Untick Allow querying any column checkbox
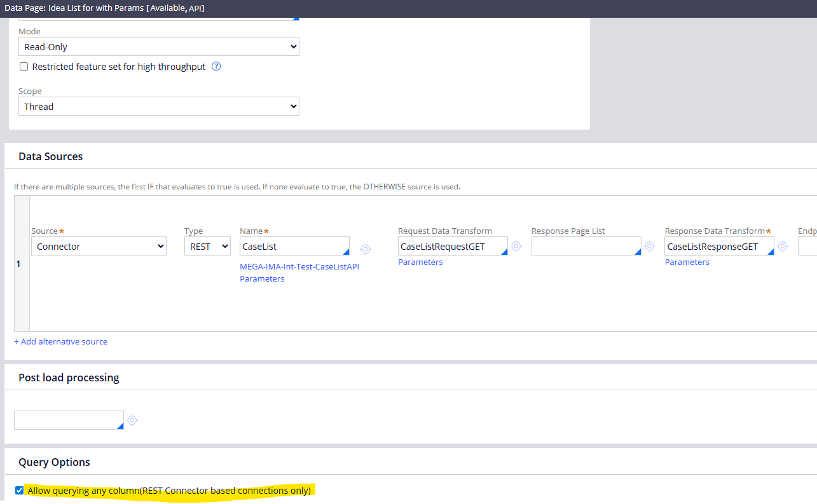 coord(20,490)
